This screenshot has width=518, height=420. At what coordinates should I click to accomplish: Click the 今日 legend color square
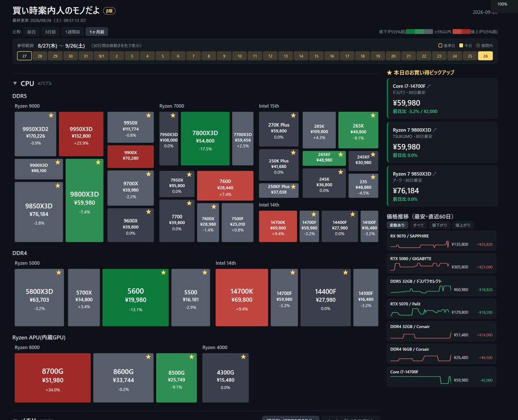tap(461, 45)
